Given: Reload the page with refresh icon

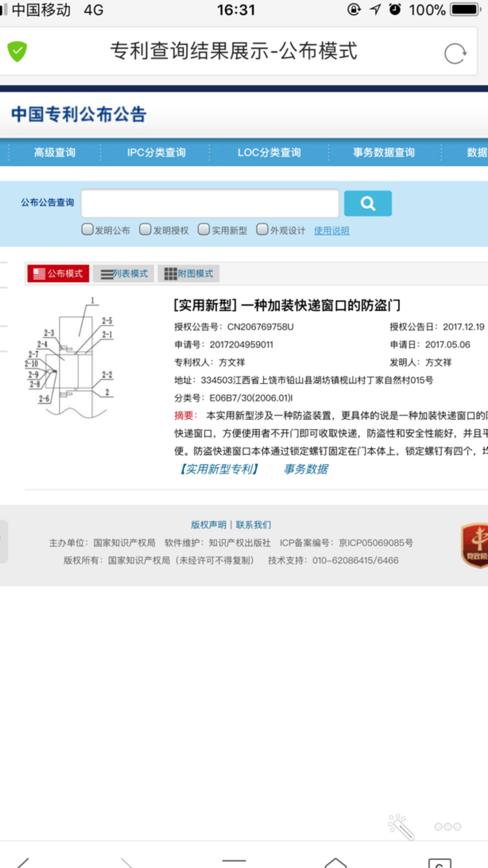Looking at the screenshot, I should 455,53.
